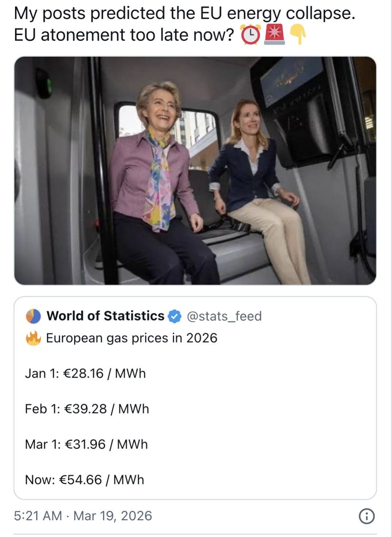The height and width of the screenshot is (537, 392).
Task: Click the 5:21 AM timestamp
Action: (x=38, y=516)
